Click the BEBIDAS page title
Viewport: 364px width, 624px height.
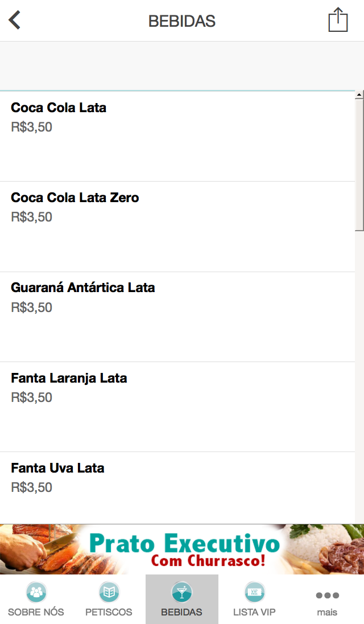[182, 21]
